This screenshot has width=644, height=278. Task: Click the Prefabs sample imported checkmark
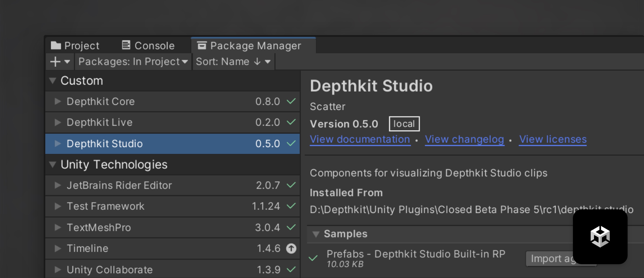313,258
